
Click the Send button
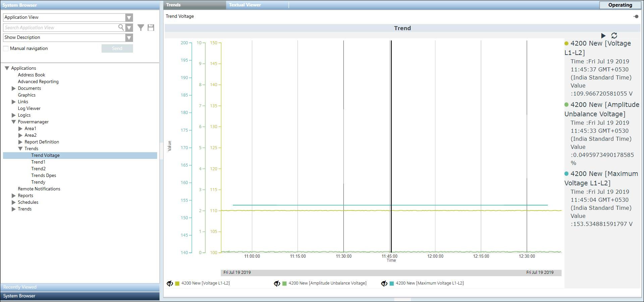click(117, 49)
